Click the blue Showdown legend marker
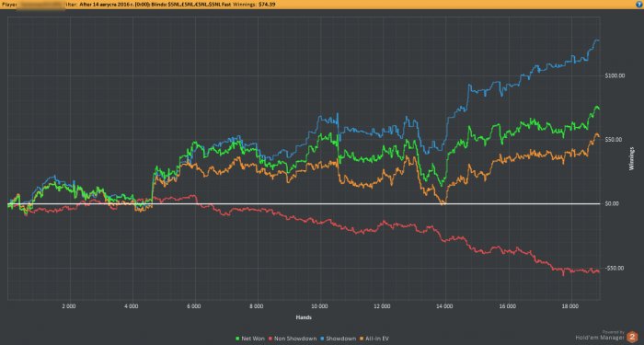Image resolution: width=644 pixels, height=345 pixels. tap(323, 339)
